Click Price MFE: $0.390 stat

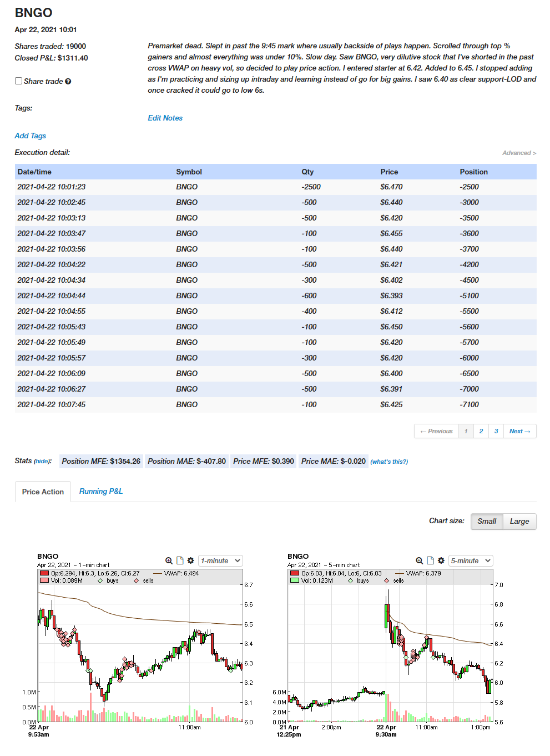point(264,461)
